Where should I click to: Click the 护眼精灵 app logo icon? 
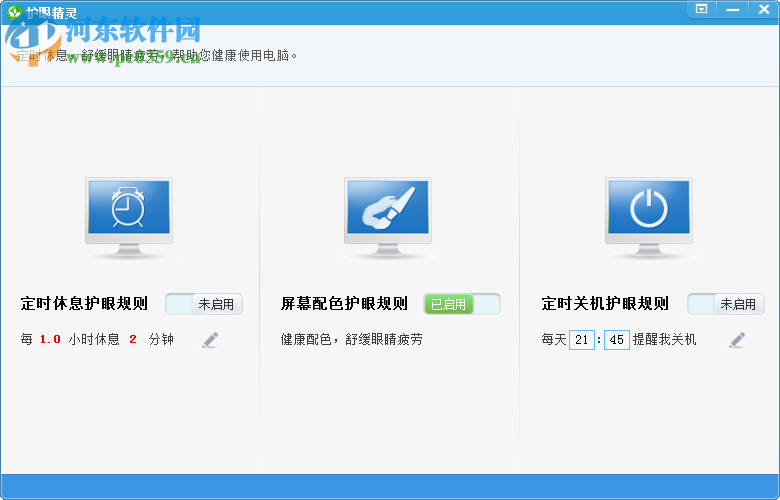pos(15,11)
